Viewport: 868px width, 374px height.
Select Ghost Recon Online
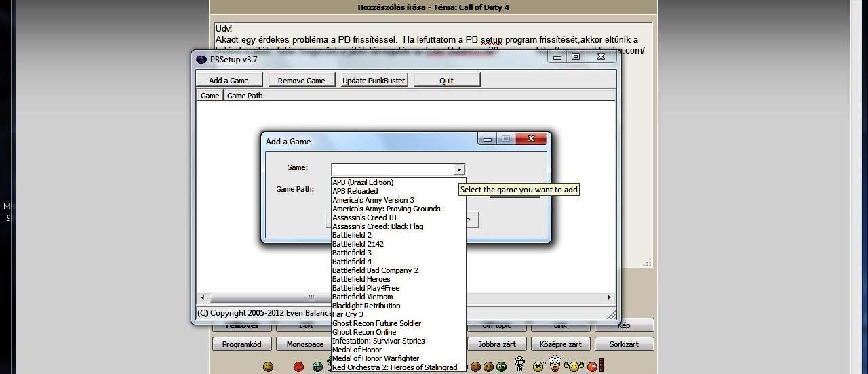point(398,332)
